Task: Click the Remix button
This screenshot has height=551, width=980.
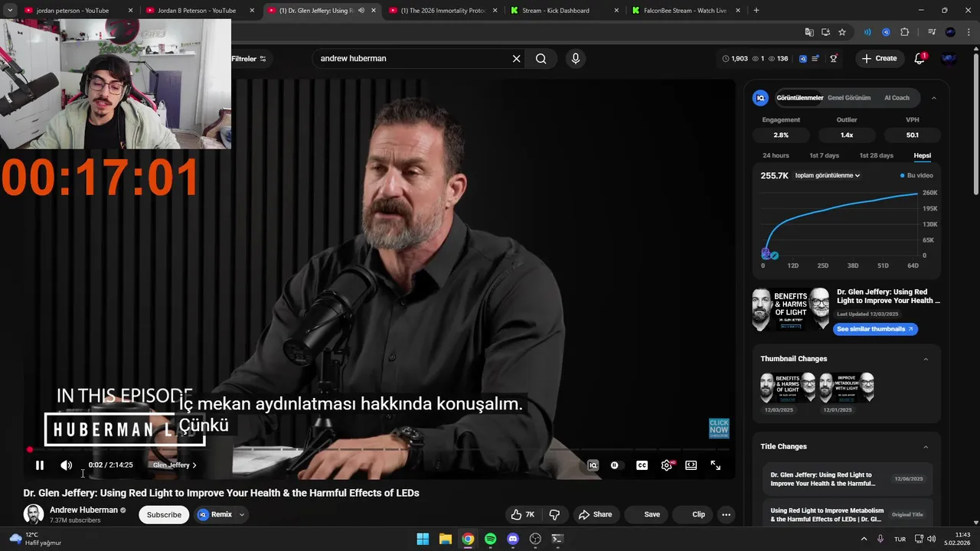Action: (215, 514)
